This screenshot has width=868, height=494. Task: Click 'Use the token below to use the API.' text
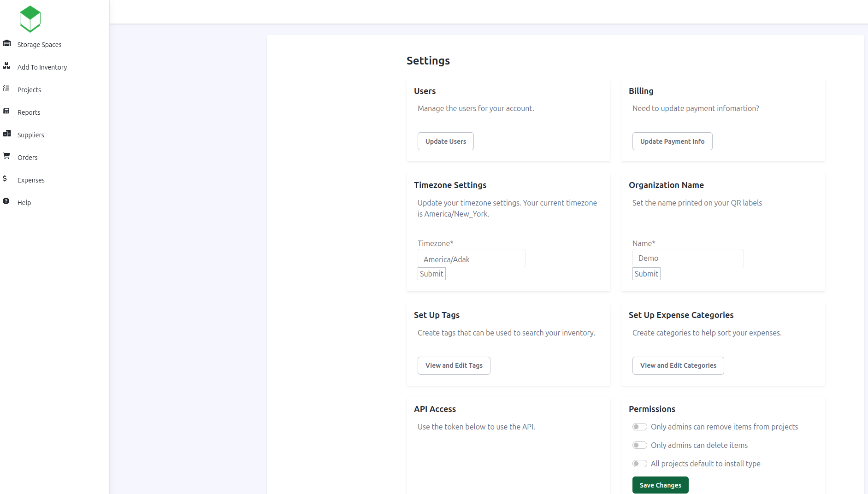pyautogui.click(x=477, y=427)
